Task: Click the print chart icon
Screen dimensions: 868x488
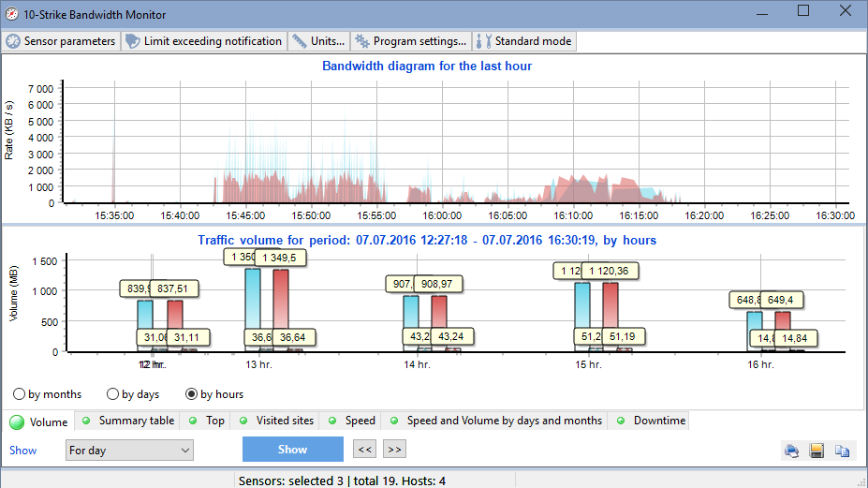Action: 792,451
